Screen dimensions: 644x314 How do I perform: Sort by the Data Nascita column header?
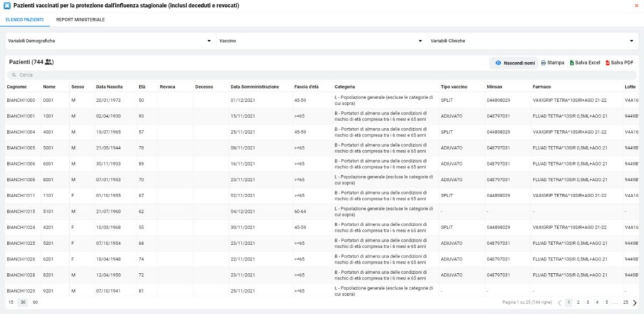coord(109,87)
